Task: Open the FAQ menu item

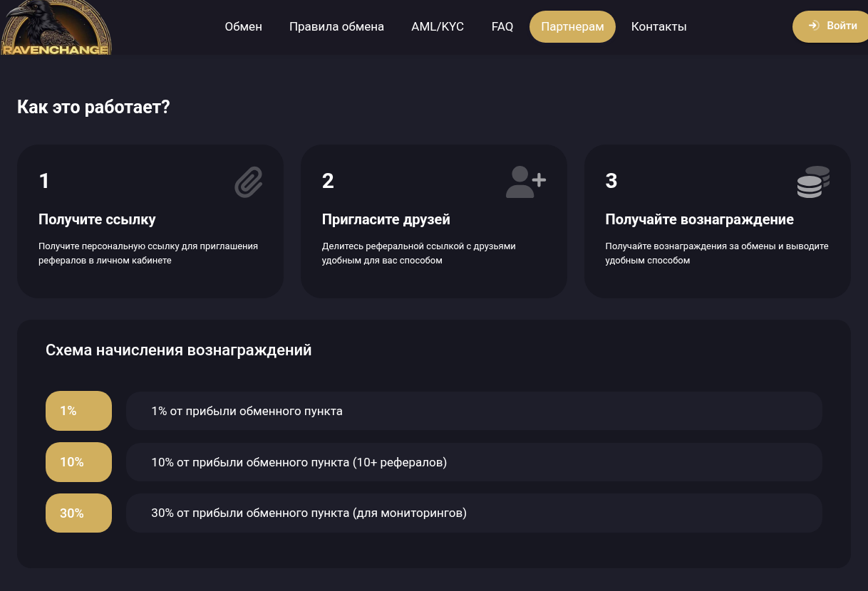Action: tap(502, 26)
